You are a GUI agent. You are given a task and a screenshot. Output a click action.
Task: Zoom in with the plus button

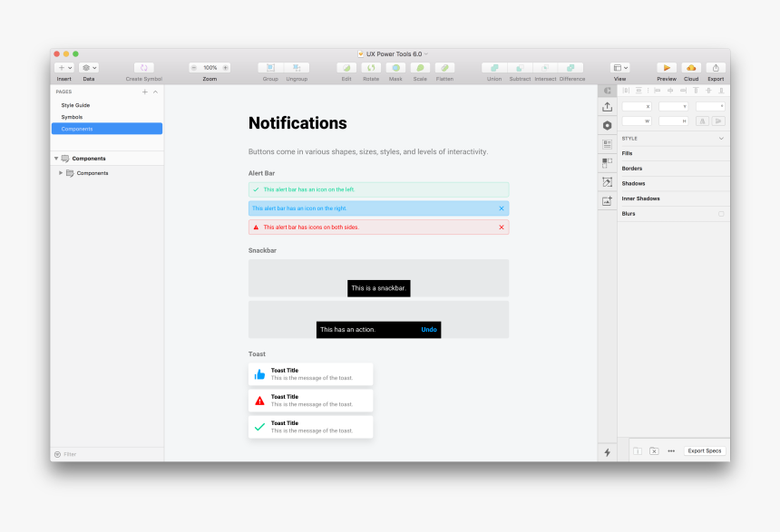225,68
